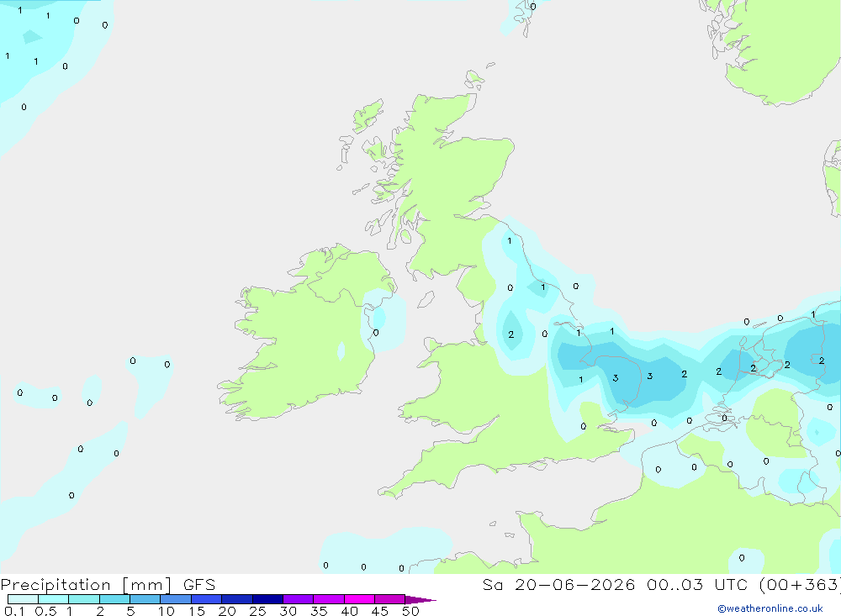The width and height of the screenshot is (841, 616).
Task: Select the violet swatch between 30 and 35
Action: (299, 599)
